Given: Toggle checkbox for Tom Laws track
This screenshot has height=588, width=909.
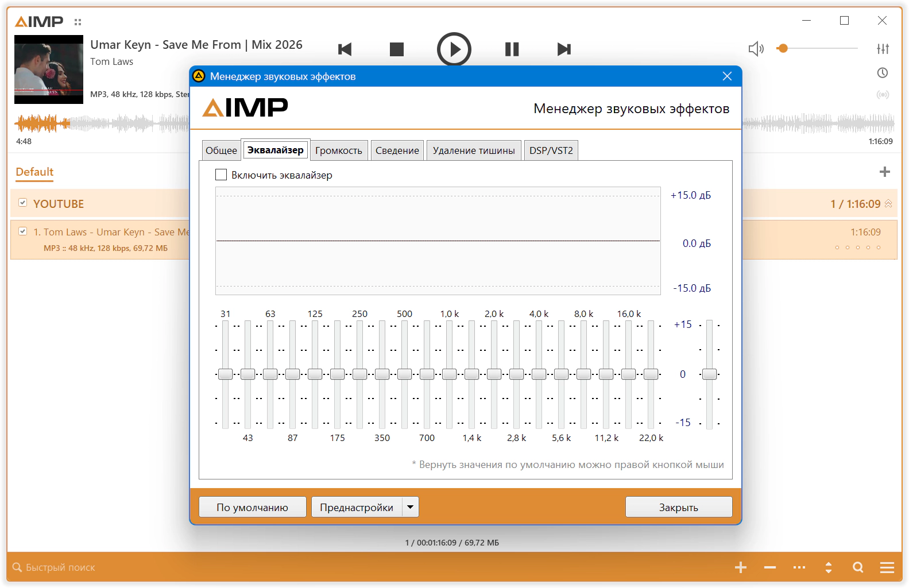Looking at the screenshot, I should (23, 231).
